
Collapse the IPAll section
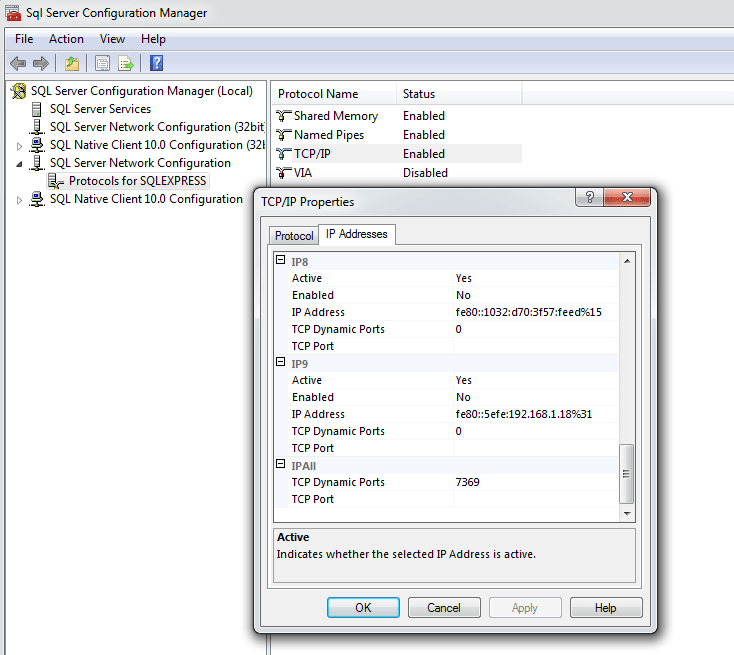(280, 464)
